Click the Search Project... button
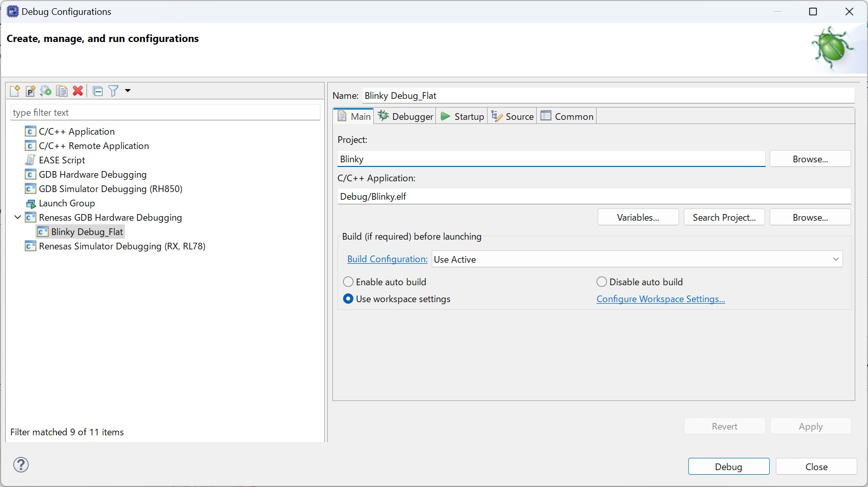This screenshot has height=487, width=868. [x=724, y=218]
